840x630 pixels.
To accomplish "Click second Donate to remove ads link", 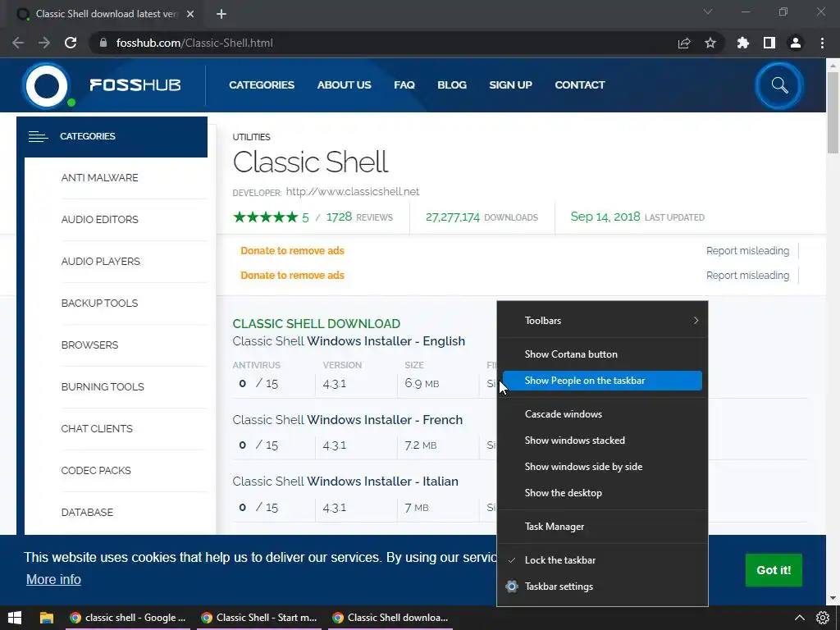I will click(292, 276).
